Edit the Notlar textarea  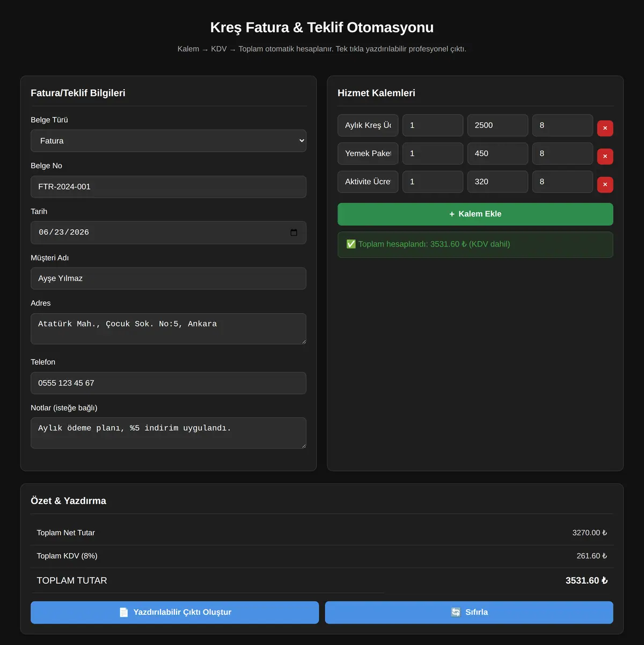[169, 433]
